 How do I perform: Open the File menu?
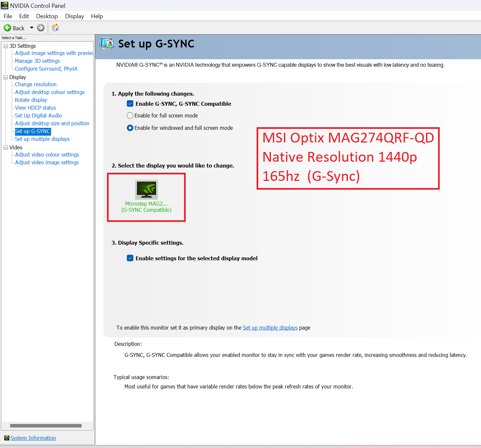tap(8, 16)
